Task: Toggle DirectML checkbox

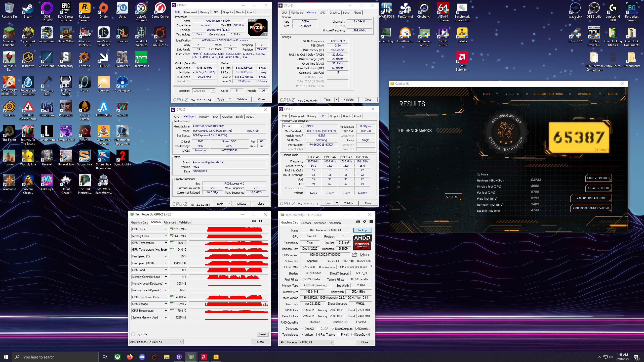Action: pos(357,329)
